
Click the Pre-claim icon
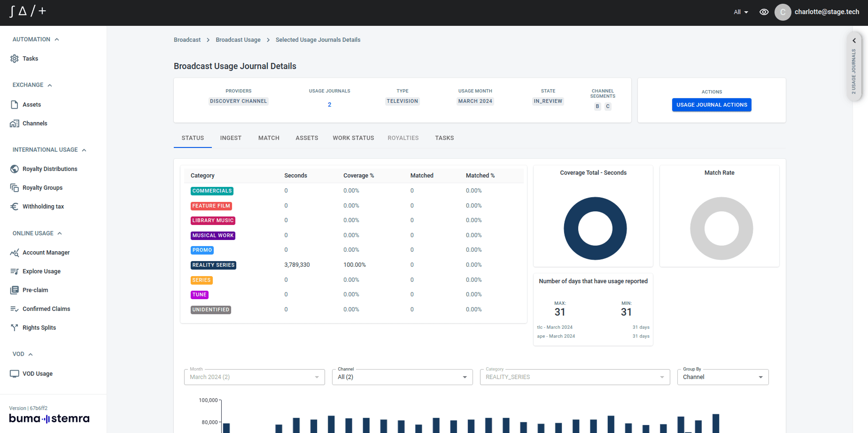(15, 290)
